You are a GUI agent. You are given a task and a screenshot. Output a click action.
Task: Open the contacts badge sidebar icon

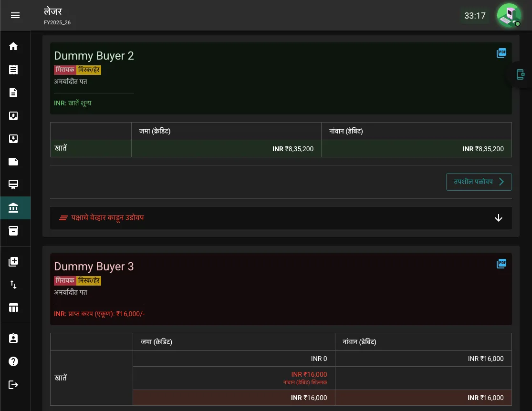point(13,338)
